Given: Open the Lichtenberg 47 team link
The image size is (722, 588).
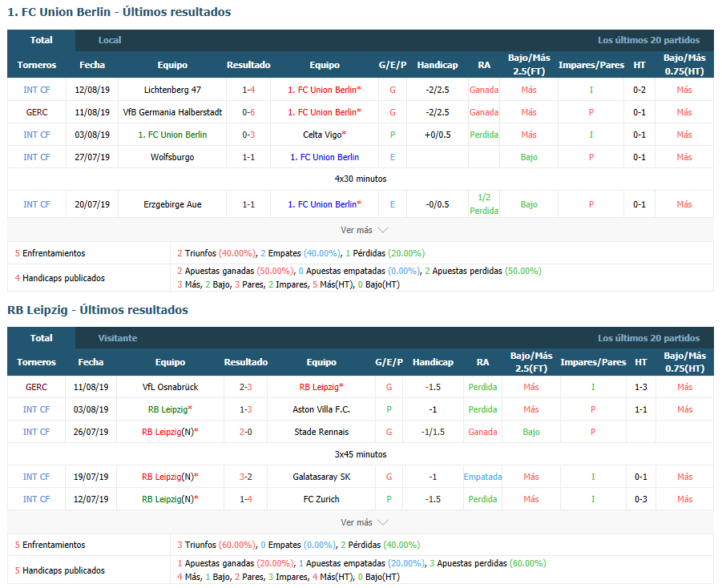Looking at the screenshot, I should 172,90.
